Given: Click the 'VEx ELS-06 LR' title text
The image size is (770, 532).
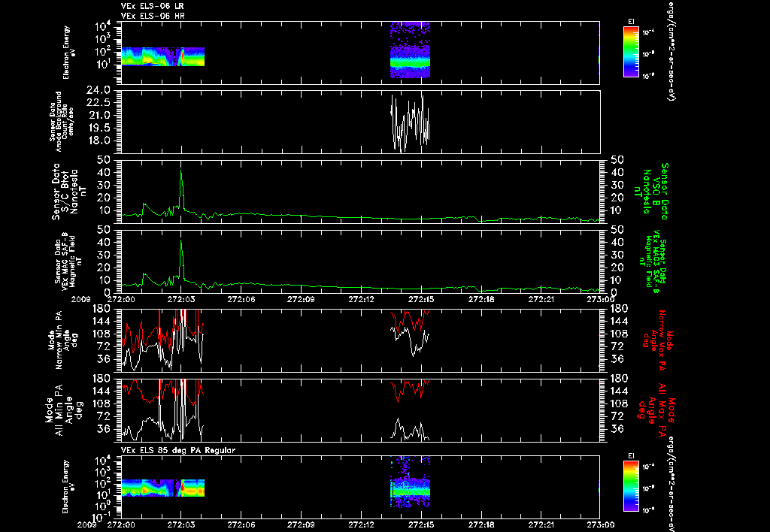Looking at the screenshot, I should click(152, 6).
